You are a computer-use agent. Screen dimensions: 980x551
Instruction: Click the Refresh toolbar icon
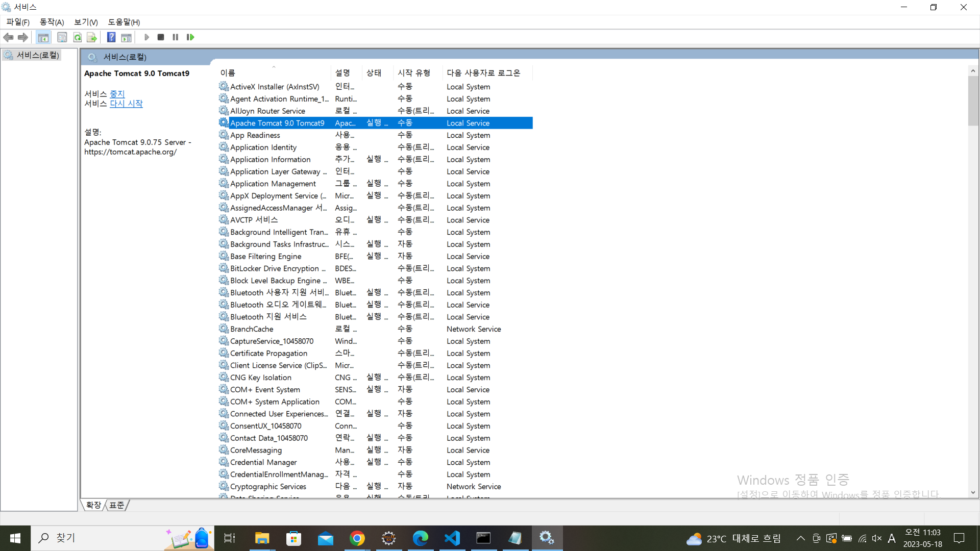(x=78, y=37)
